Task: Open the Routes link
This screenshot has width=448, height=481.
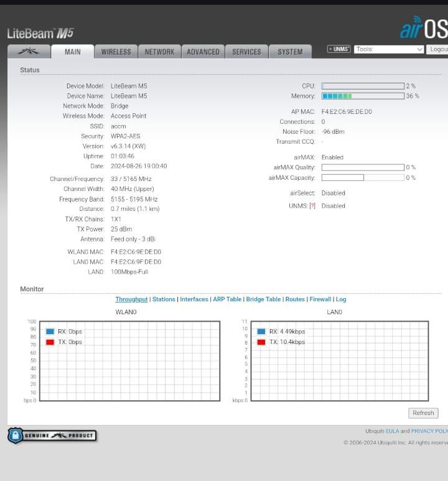Action: click(x=295, y=299)
